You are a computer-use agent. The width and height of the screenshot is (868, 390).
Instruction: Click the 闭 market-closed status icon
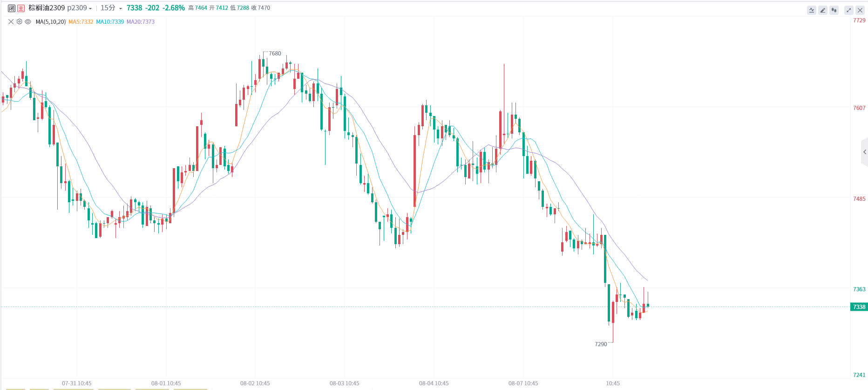point(12,8)
